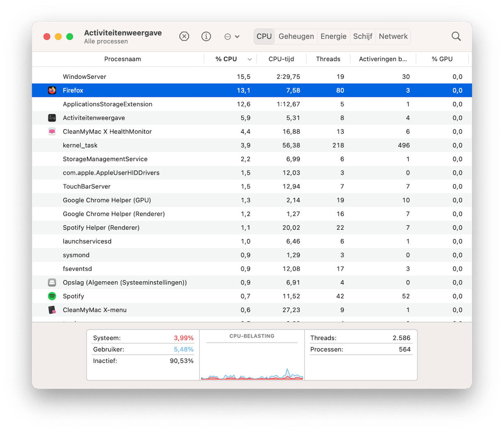Viewport: 504px width, 431px height.
Task: Select the TouchBarServer process
Action: (252, 186)
